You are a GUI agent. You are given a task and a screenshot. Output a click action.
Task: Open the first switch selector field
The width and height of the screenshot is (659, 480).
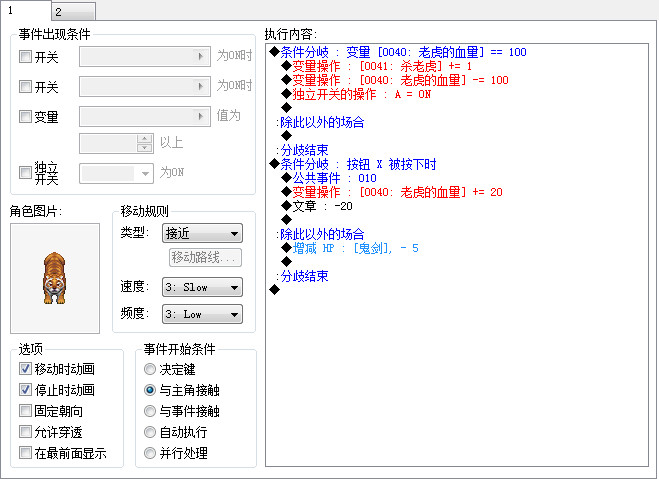click(145, 56)
